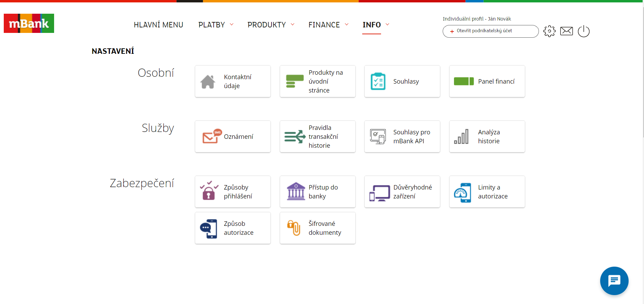This screenshot has height=304, width=644.
Task: Open the messages envelope icon
Action: click(x=566, y=31)
